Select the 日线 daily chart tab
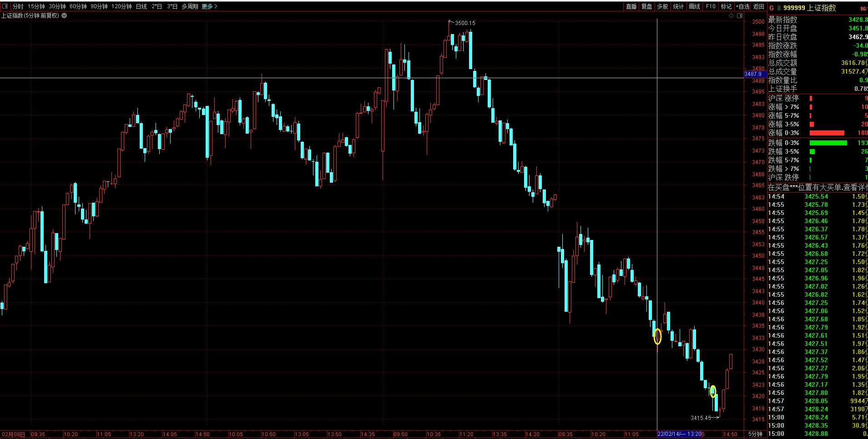This screenshot has height=439, width=868. tap(141, 6)
